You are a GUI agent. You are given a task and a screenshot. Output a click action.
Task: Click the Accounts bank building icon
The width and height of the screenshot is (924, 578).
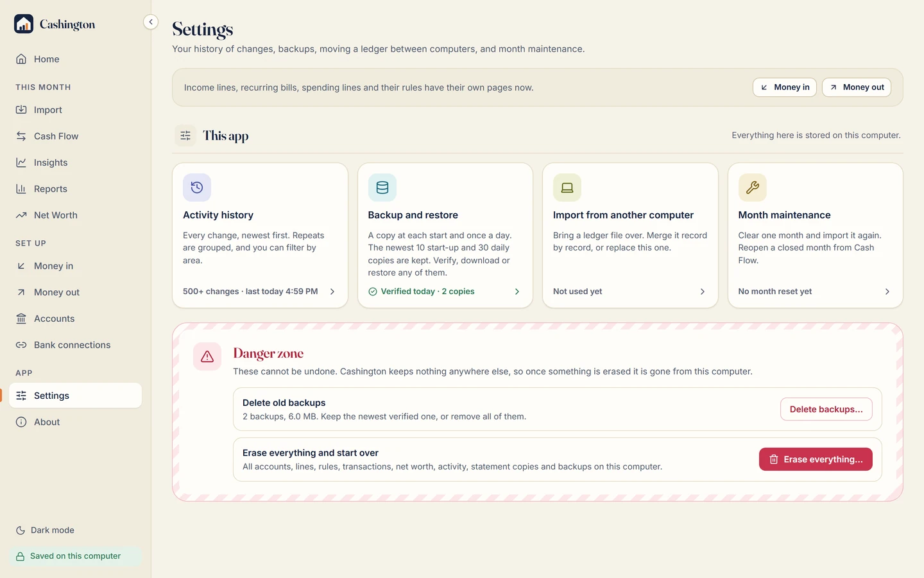(21, 319)
